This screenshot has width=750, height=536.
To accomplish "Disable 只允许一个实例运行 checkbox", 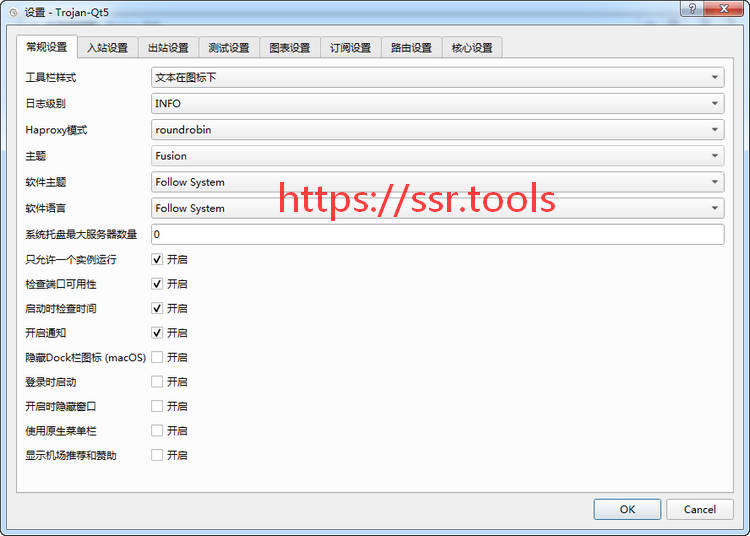I will click(x=157, y=260).
